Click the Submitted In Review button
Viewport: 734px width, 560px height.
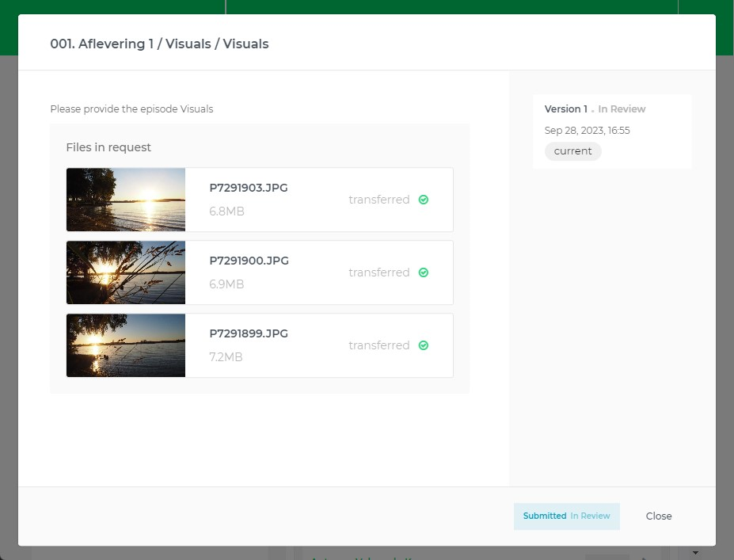pos(566,516)
